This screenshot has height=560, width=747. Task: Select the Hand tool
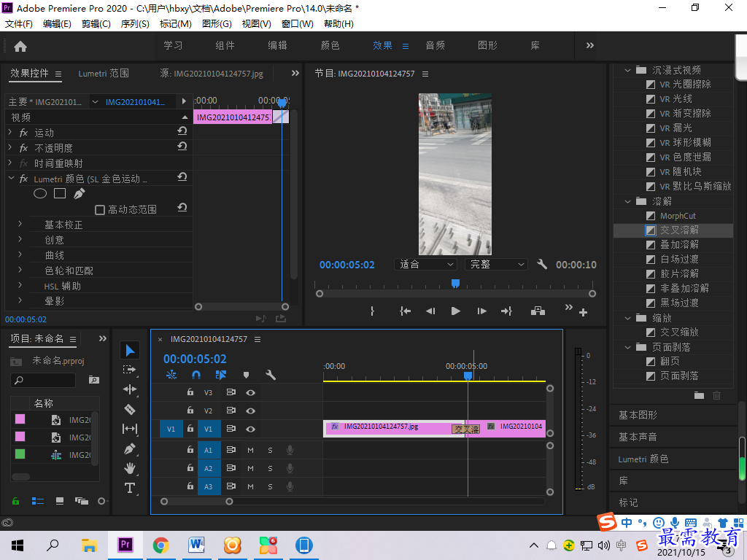click(130, 469)
